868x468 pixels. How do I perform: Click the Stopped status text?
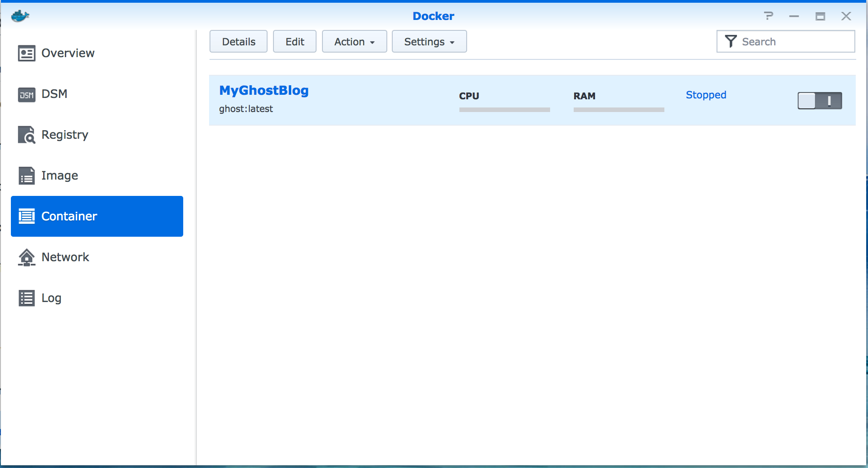click(x=706, y=95)
